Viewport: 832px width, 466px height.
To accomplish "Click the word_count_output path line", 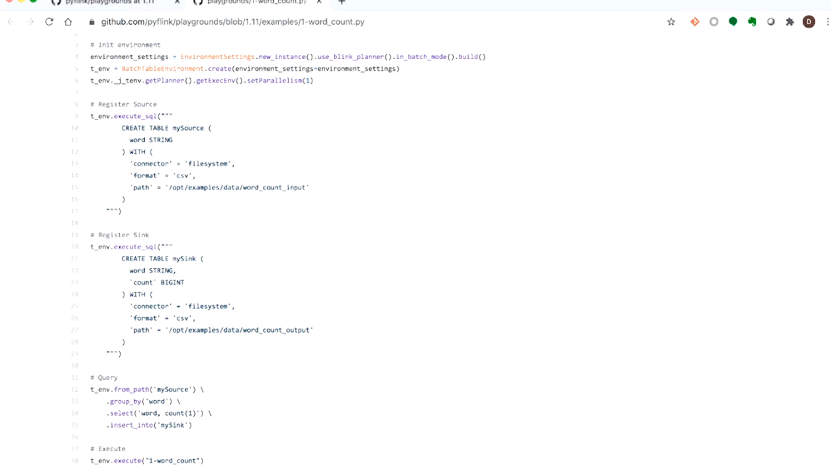I will click(x=221, y=330).
